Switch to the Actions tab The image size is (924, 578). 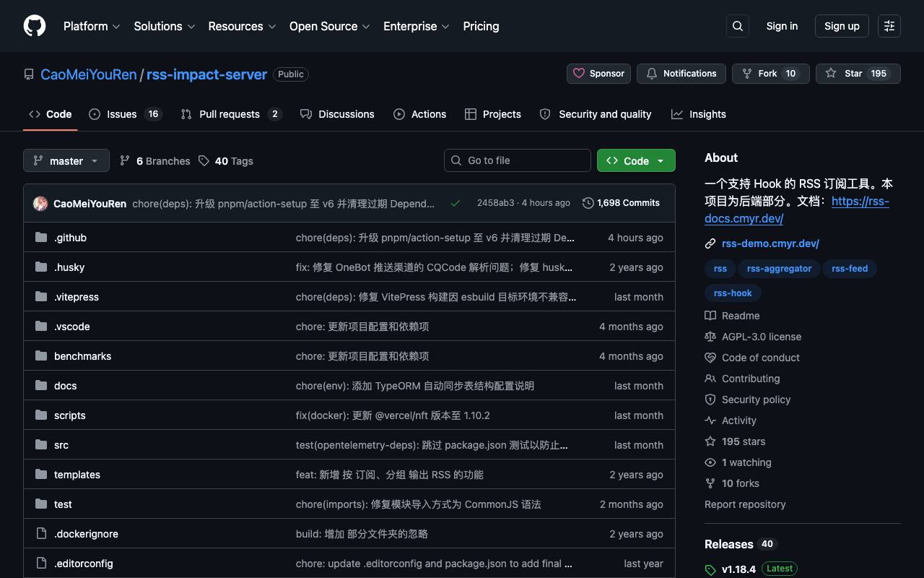click(419, 114)
